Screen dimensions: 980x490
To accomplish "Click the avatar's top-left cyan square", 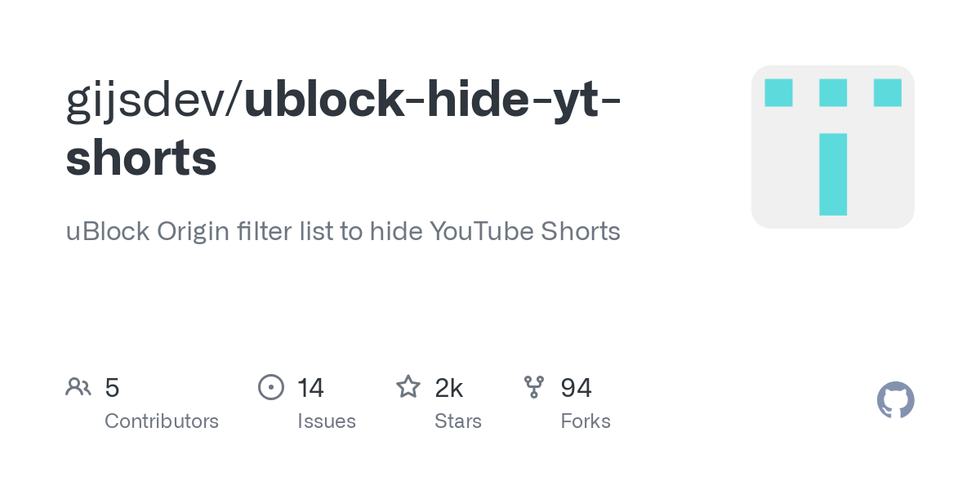I will click(778, 92).
